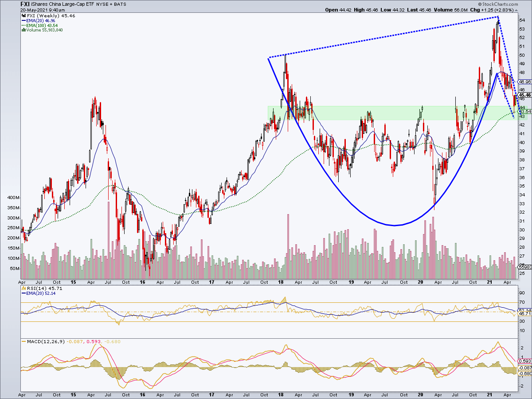Click the EMA(100) 43.54 legend entry
The height and width of the screenshot is (399, 532).
click(x=43, y=25)
